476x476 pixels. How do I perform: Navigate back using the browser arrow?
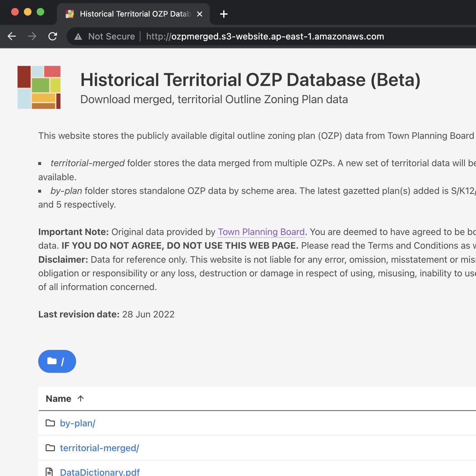(12, 36)
